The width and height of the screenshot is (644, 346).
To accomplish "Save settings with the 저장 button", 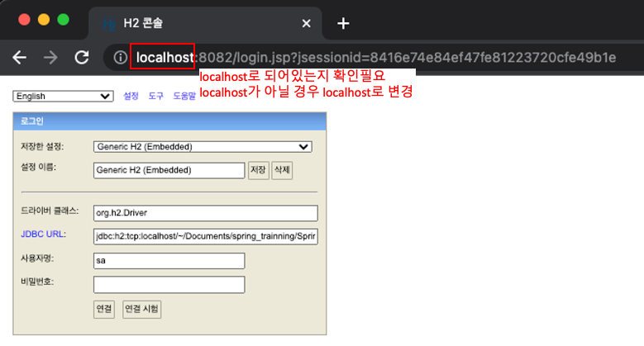I will (258, 170).
